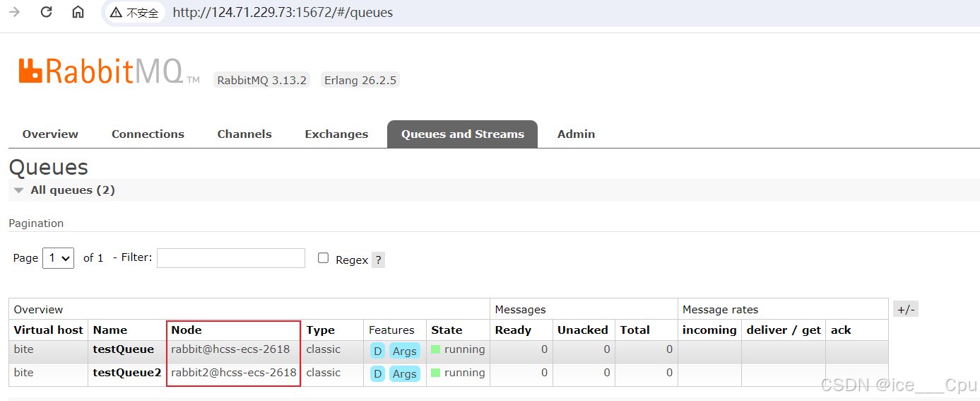Image resolution: width=980 pixels, height=401 pixels.
Task: Click the Features column header
Action: [391, 330]
